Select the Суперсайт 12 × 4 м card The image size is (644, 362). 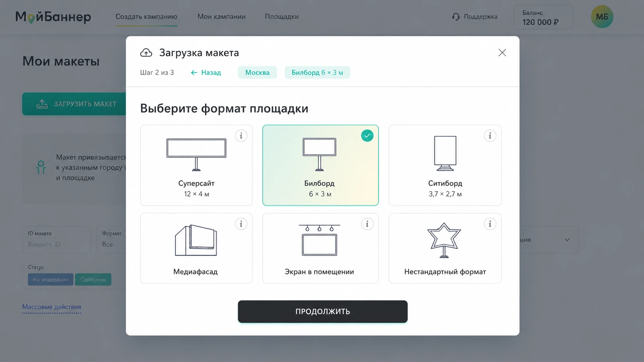click(196, 165)
